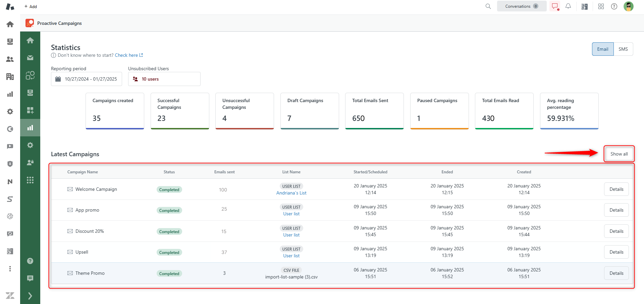Open Details for App promo
This screenshot has width=644, height=304.
point(616,210)
